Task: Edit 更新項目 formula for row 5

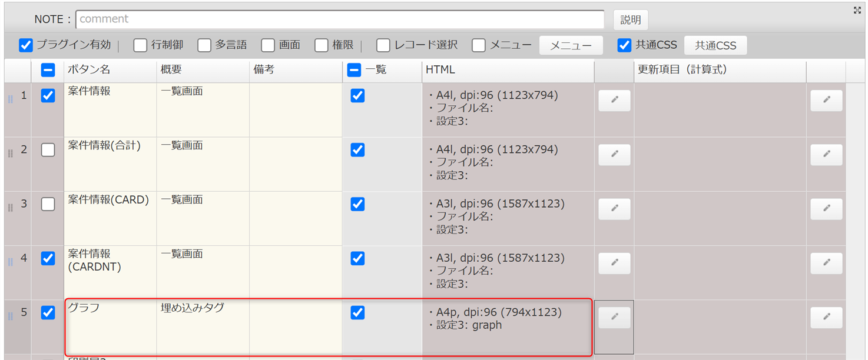Action: click(x=826, y=318)
